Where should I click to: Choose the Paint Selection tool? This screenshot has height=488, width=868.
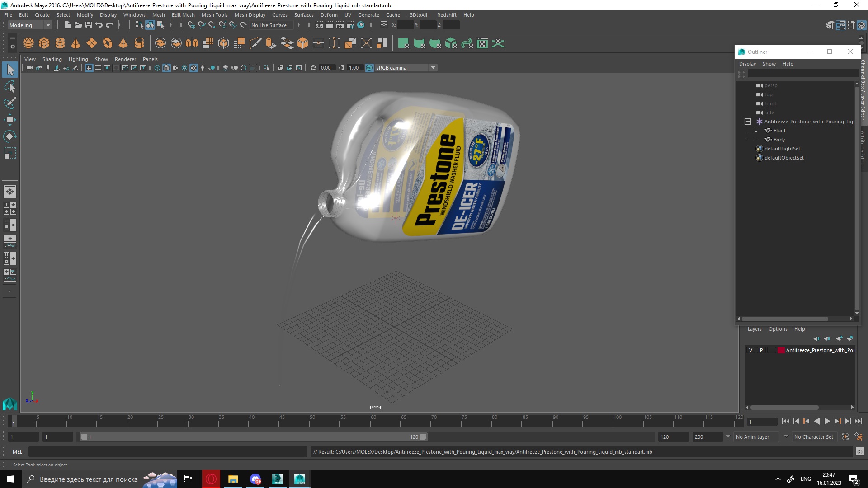(10, 103)
